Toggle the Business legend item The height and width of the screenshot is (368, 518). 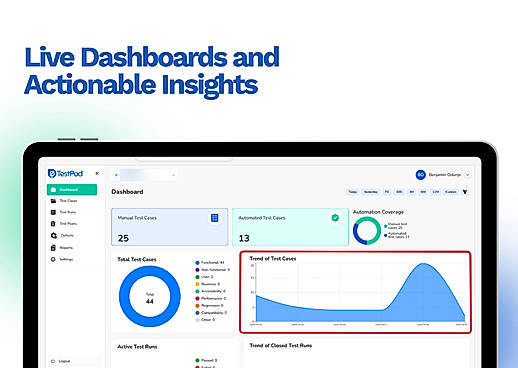tap(207, 284)
